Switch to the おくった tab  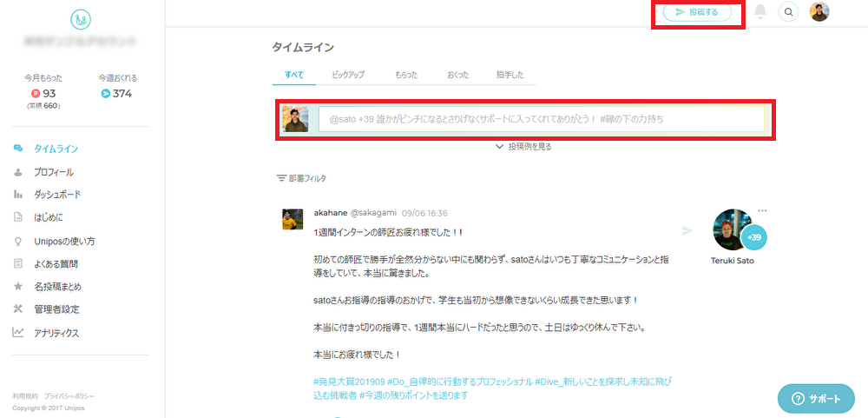pyautogui.click(x=457, y=75)
